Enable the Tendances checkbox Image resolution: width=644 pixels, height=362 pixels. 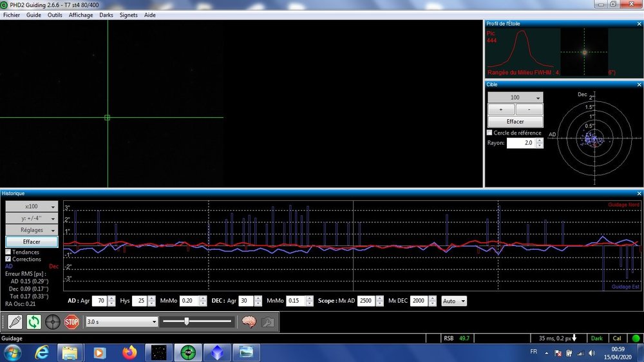point(8,252)
